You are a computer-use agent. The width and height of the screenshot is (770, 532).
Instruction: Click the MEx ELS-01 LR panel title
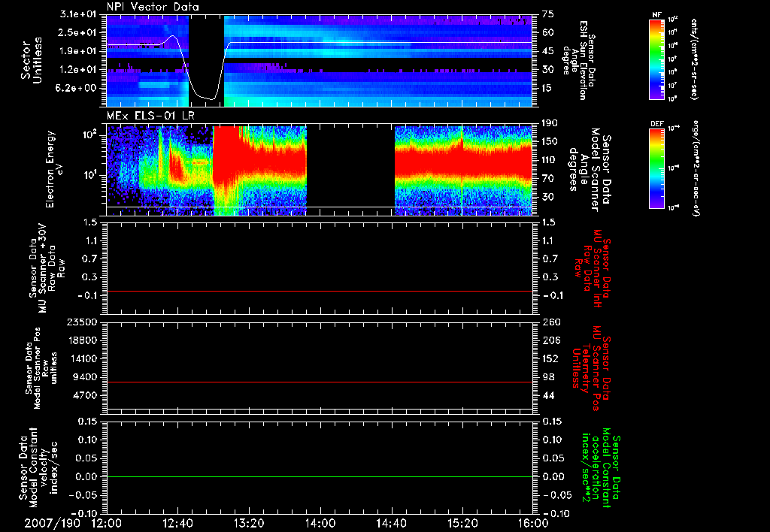(x=152, y=116)
